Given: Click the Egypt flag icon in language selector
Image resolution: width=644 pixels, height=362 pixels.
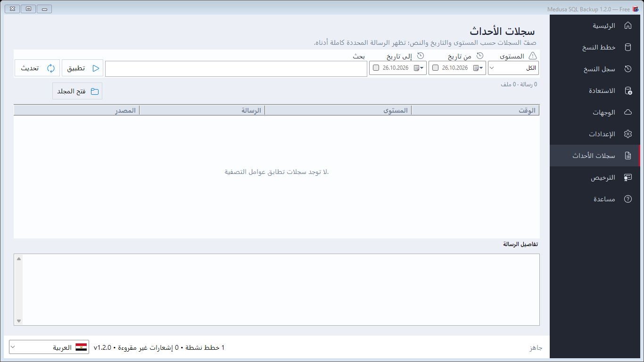Looking at the screenshot, I should point(81,347).
